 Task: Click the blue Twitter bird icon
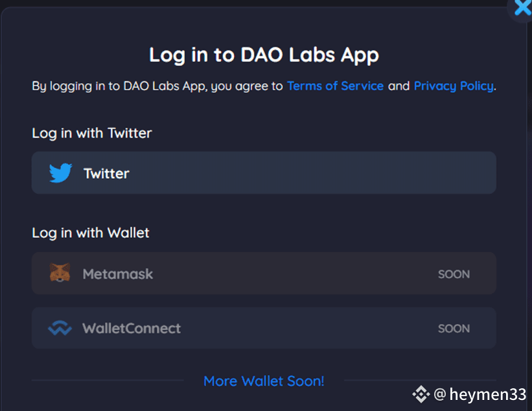tap(60, 172)
